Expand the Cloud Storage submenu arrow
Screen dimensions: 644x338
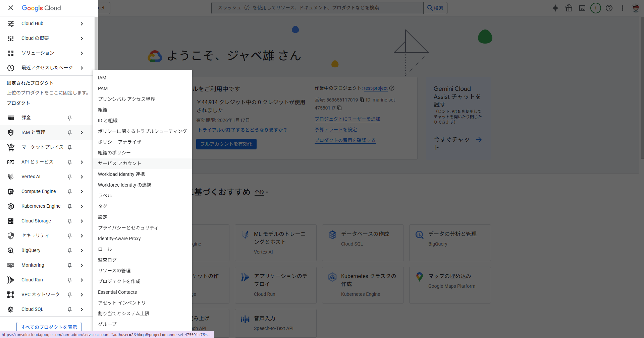pos(82,221)
